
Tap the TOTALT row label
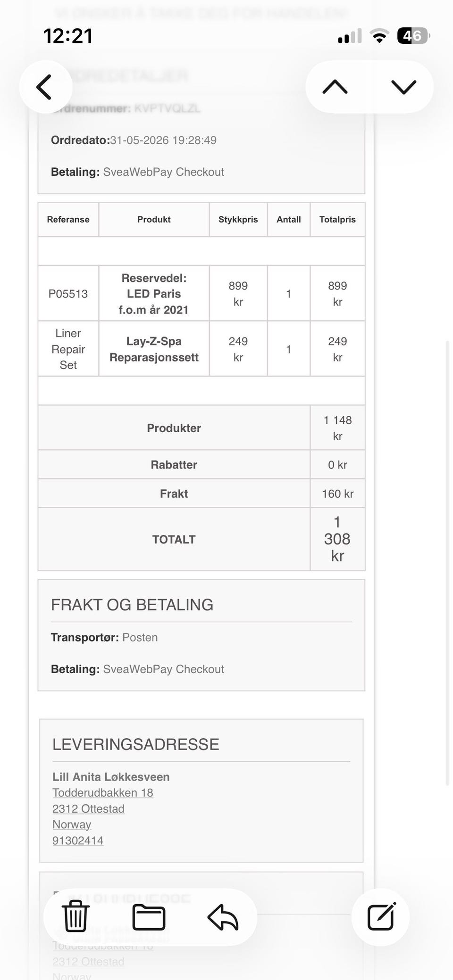pyautogui.click(x=174, y=539)
